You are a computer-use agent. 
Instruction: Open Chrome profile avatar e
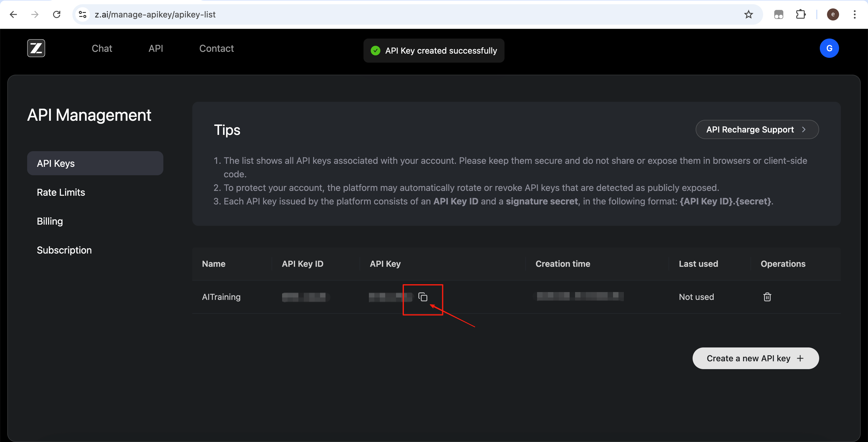coord(833,14)
